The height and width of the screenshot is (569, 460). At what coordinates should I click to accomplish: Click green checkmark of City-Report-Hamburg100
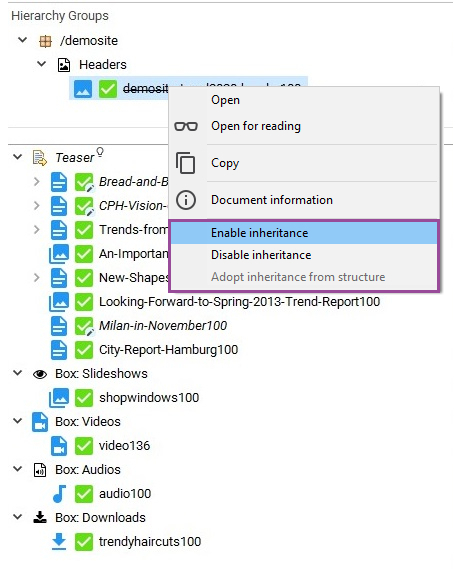click(x=84, y=350)
